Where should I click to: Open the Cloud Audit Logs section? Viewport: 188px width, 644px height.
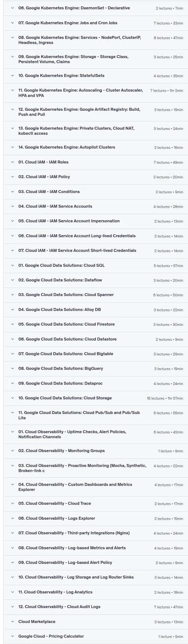(x=96, y=607)
